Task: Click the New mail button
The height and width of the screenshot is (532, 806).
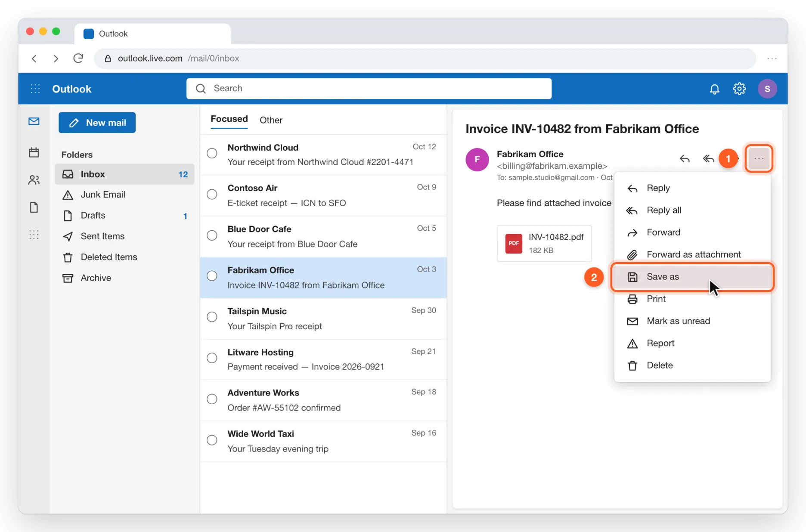Action: coord(97,123)
